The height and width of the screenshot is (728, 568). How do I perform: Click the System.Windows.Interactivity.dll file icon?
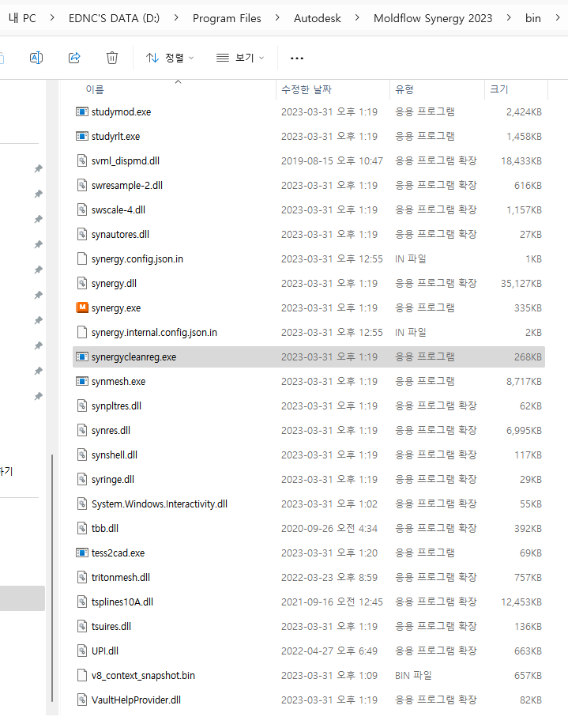(81, 504)
